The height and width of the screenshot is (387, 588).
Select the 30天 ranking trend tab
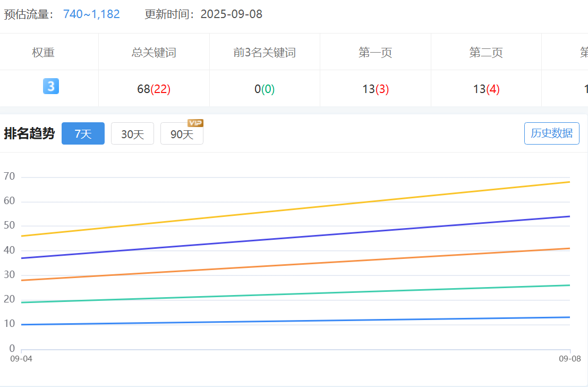tap(132, 134)
